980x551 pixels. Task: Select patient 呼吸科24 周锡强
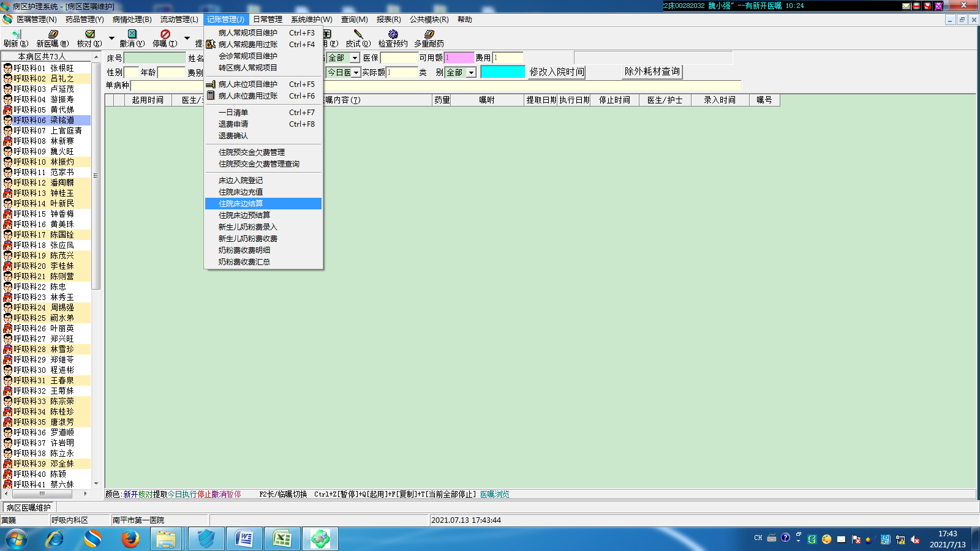pyautogui.click(x=47, y=307)
